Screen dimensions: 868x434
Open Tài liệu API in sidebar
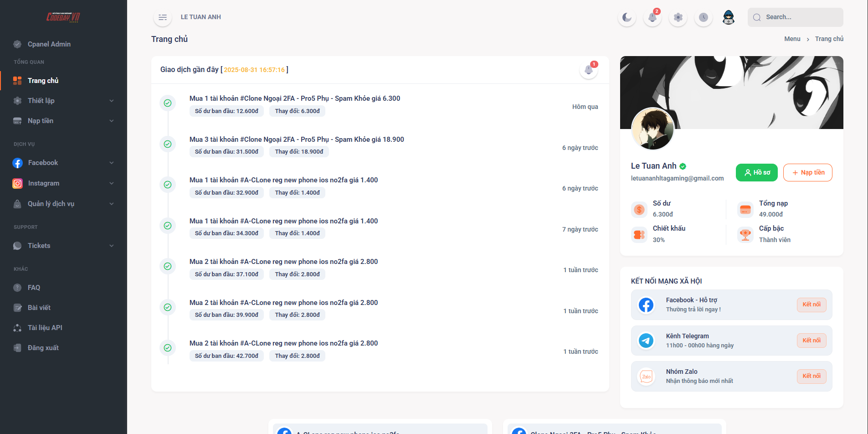(x=45, y=328)
